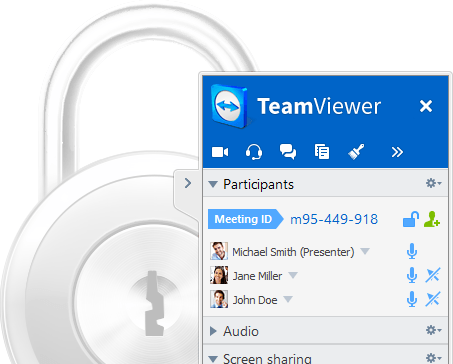Invite participants with green person icon
Image resolution: width=453 pixels, height=364 pixels.
[x=432, y=219]
